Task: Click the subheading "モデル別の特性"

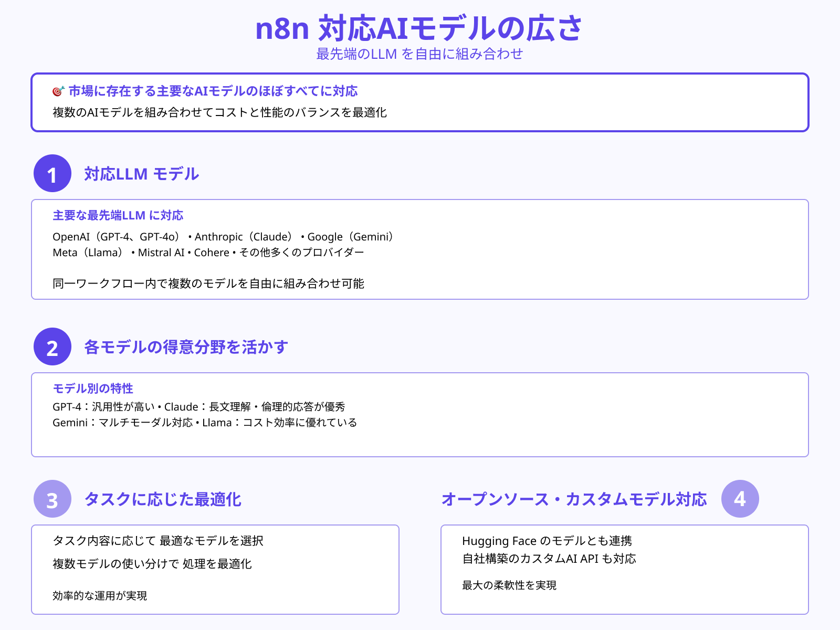Action: pyautogui.click(x=93, y=388)
